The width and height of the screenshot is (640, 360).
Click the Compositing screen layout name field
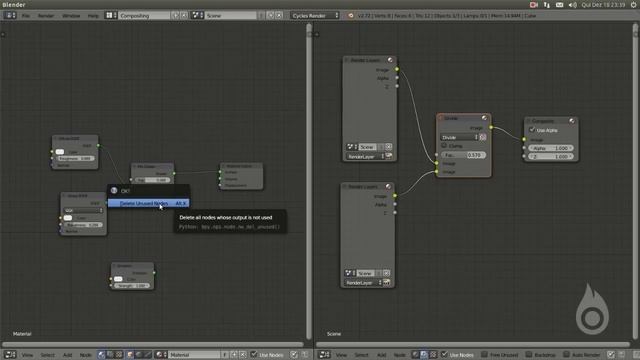tap(144, 16)
